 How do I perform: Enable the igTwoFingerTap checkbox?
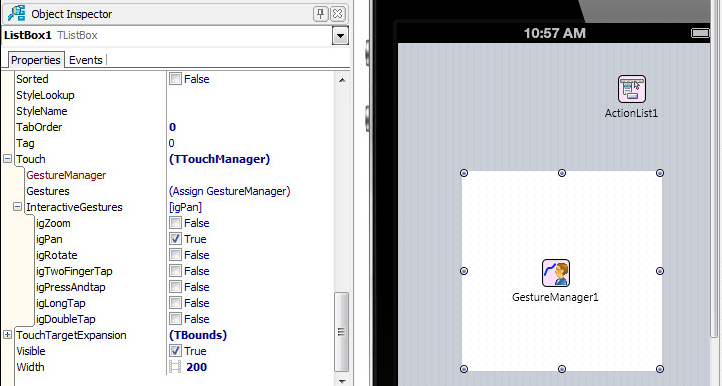(x=175, y=271)
